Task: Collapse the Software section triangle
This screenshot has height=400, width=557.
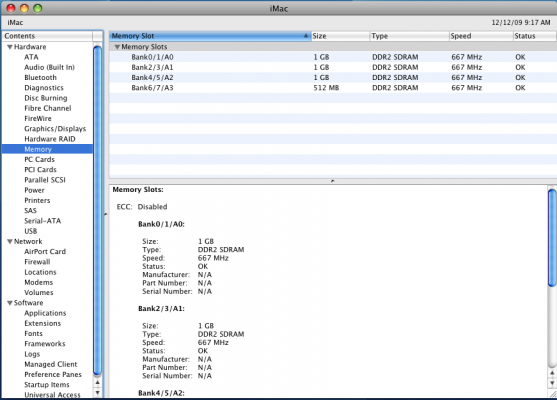Action: (10, 303)
